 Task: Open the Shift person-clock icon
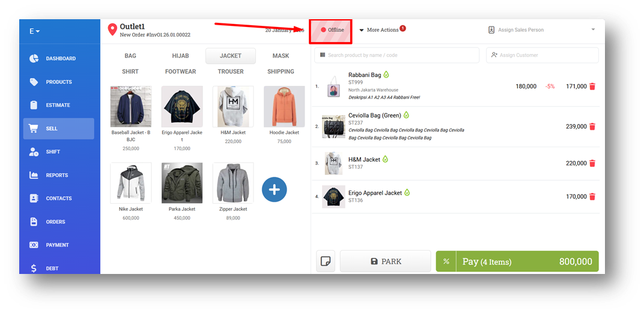(34, 152)
